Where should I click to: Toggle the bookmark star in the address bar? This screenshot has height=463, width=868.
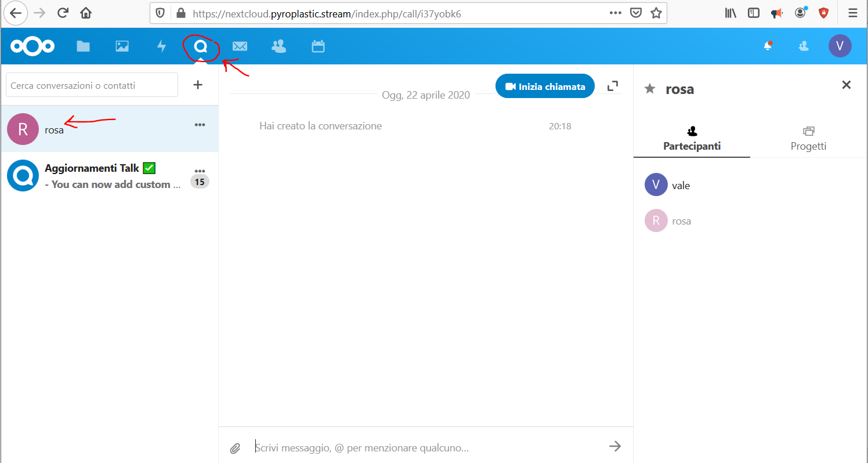pyautogui.click(x=656, y=13)
